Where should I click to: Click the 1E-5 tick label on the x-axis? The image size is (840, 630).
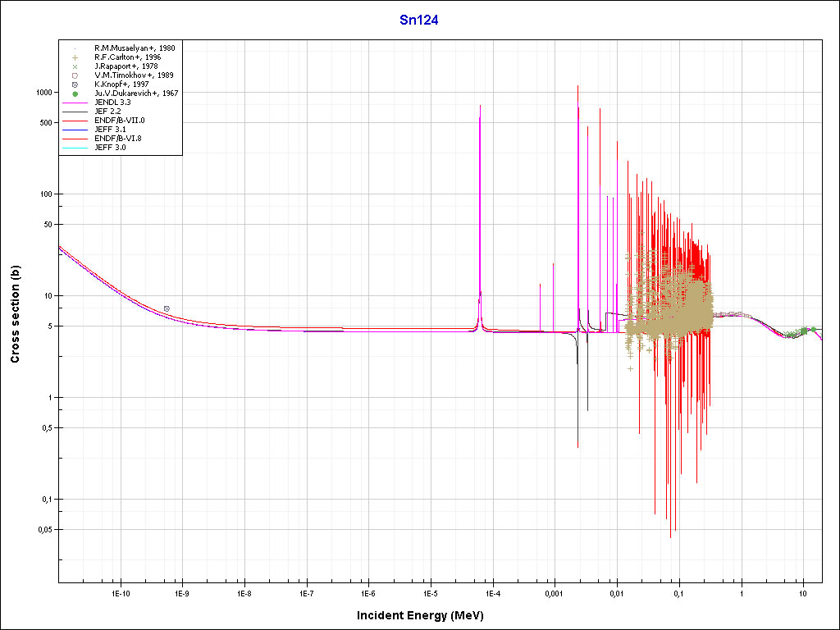430,591
